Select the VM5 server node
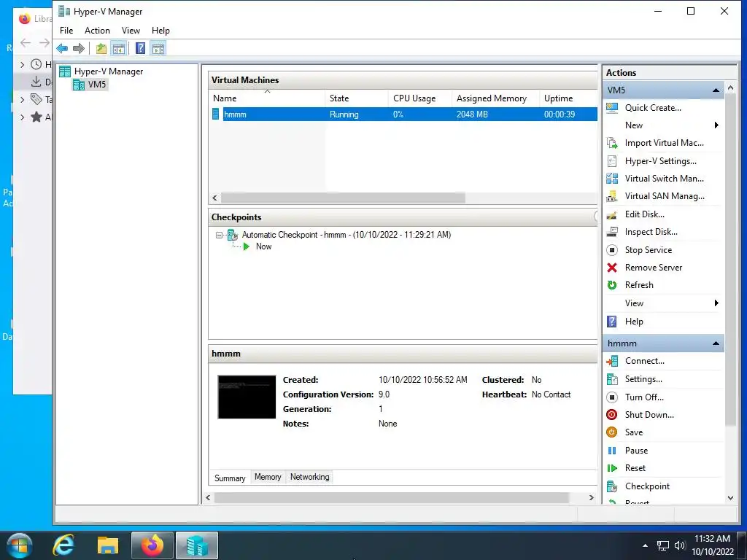This screenshot has width=747, height=560. 97,85
